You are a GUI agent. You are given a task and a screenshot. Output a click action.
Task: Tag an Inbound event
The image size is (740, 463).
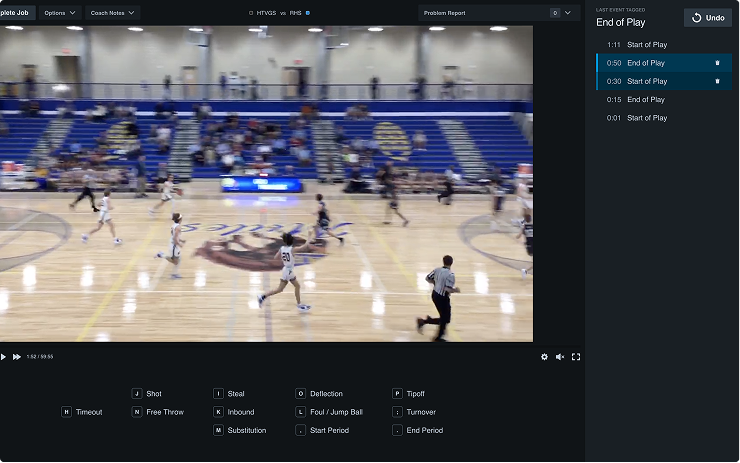234,412
